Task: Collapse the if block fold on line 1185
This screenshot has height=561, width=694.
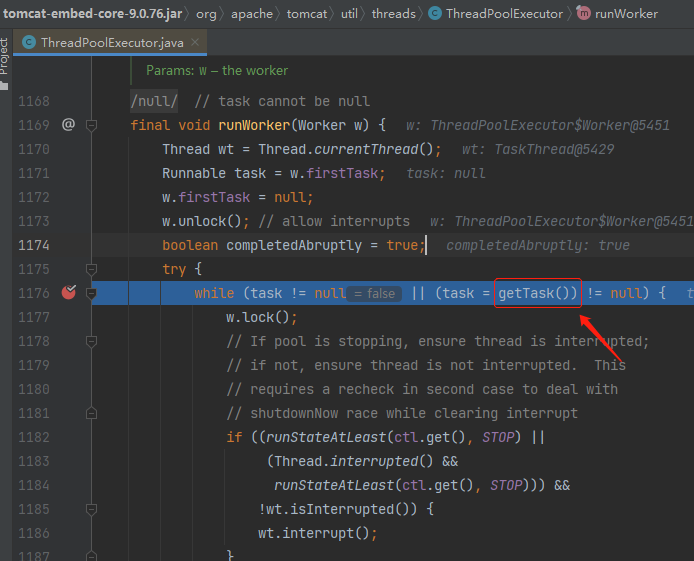Action: tap(91, 509)
